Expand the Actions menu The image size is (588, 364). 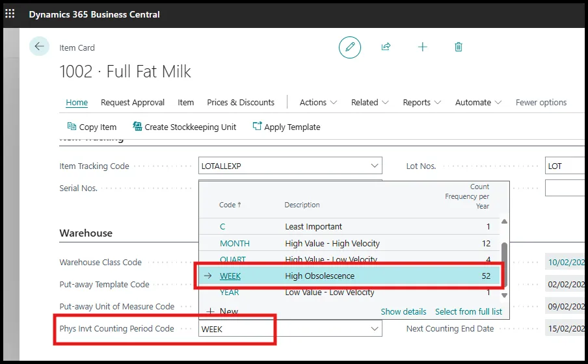pos(318,102)
